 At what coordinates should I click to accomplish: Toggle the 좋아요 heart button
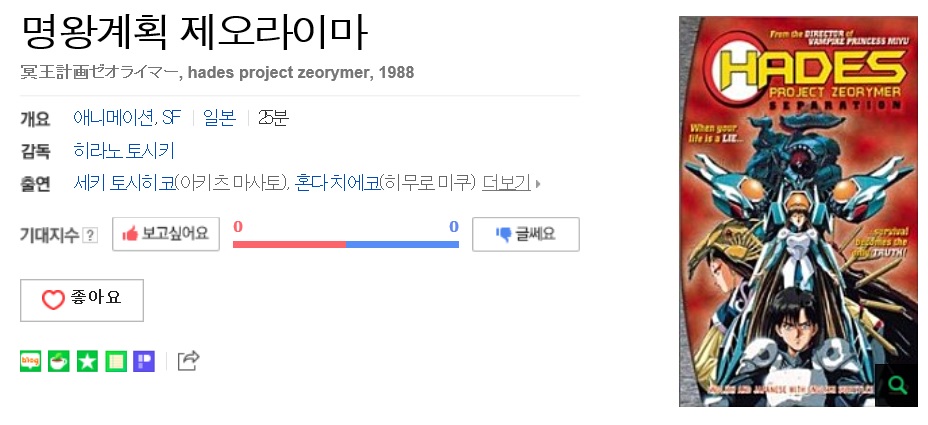pyautogui.click(x=82, y=300)
